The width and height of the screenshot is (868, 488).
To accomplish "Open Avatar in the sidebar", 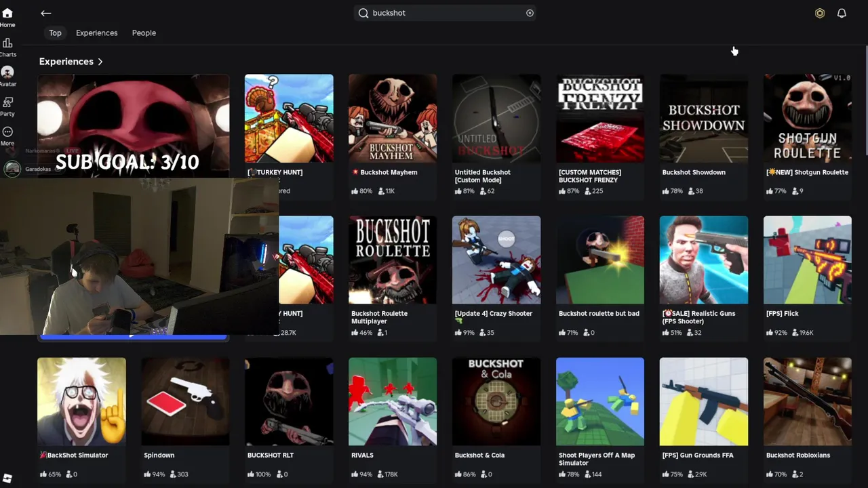I will pyautogui.click(x=7, y=77).
